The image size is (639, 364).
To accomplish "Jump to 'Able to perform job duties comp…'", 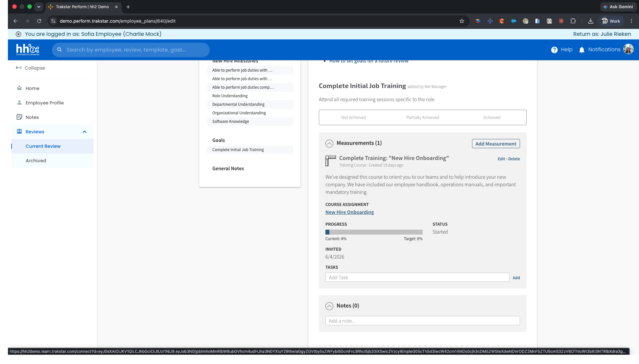I will point(250,87).
